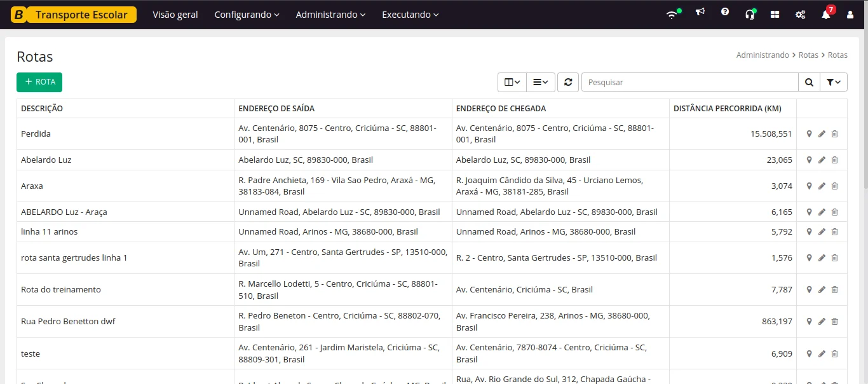Open the apps grid icon
The width and height of the screenshot is (868, 384).
[775, 15]
